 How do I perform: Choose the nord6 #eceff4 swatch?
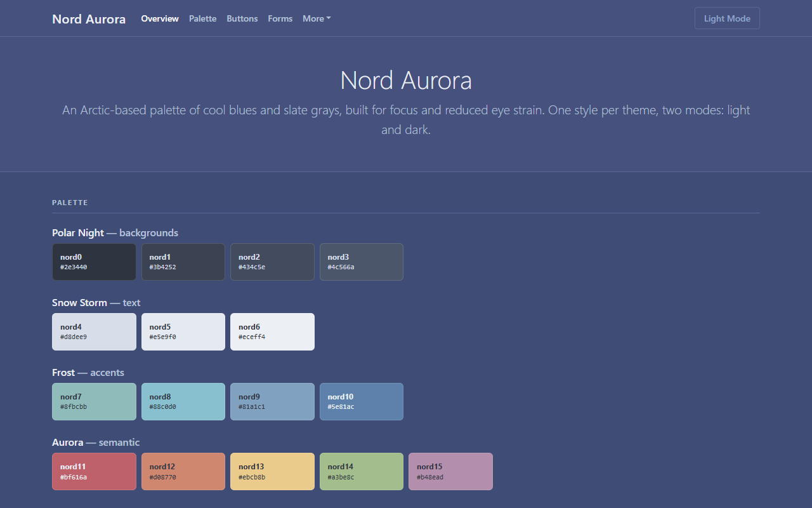[272, 331]
